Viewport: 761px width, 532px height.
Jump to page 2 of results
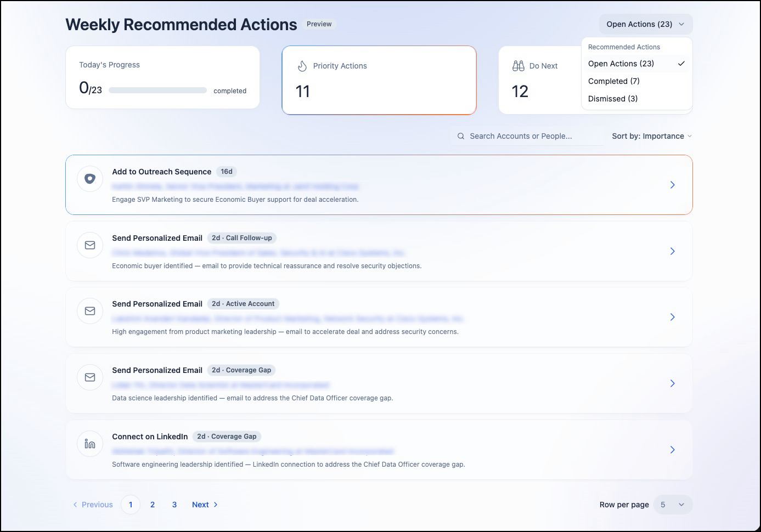[x=153, y=505]
